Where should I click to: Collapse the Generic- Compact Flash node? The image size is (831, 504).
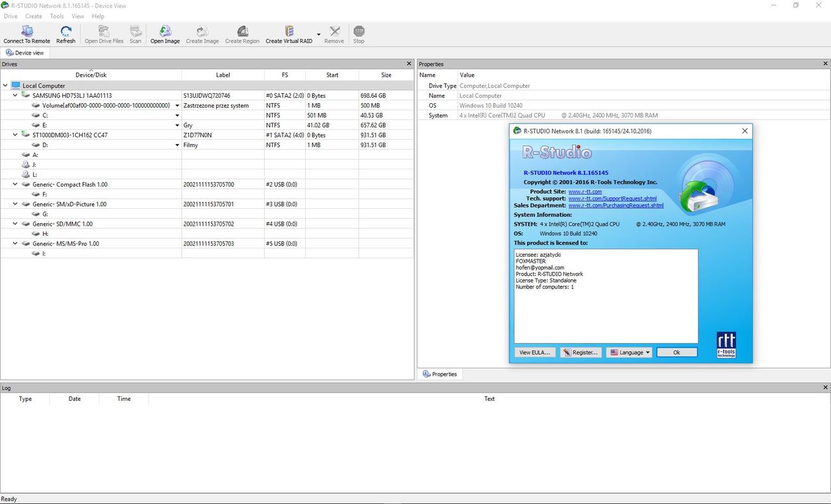pos(16,184)
